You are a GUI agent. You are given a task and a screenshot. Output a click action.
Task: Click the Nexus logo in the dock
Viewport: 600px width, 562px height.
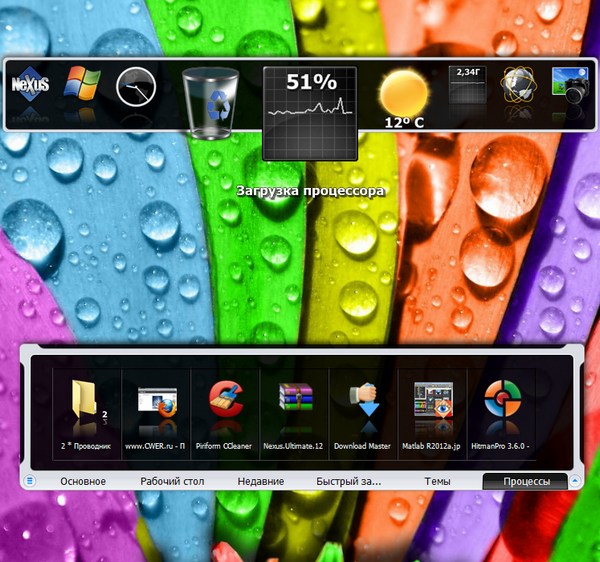(30, 87)
